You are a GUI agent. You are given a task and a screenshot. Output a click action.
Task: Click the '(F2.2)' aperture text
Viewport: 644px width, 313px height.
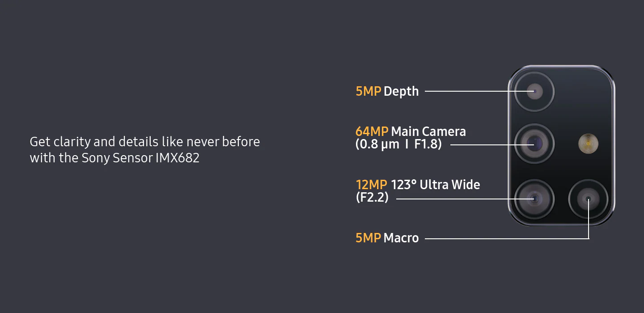pyautogui.click(x=372, y=197)
